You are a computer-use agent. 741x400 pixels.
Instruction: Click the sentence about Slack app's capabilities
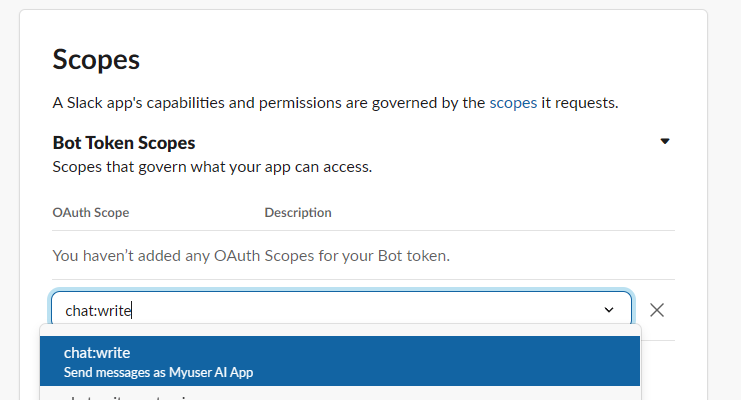click(335, 103)
